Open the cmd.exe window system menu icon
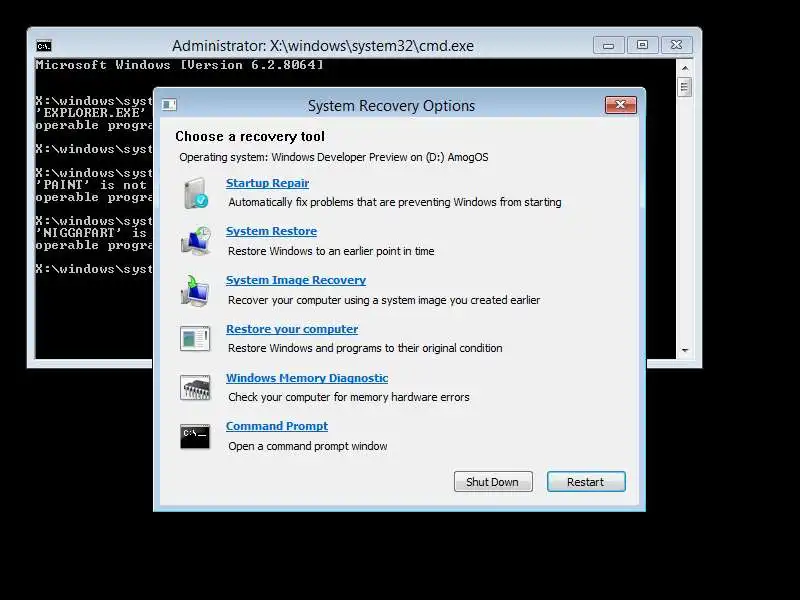The image size is (800, 600). pyautogui.click(x=44, y=46)
